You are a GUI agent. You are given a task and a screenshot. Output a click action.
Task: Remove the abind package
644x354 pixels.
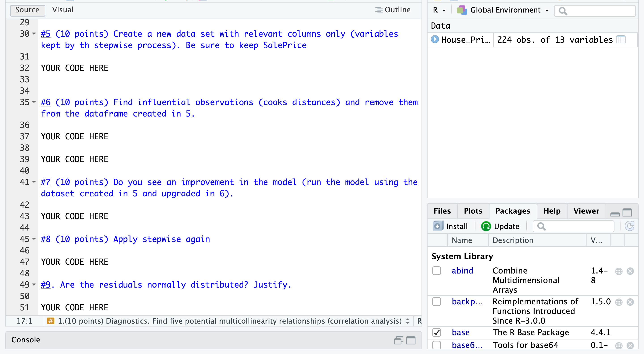coord(630,271)
